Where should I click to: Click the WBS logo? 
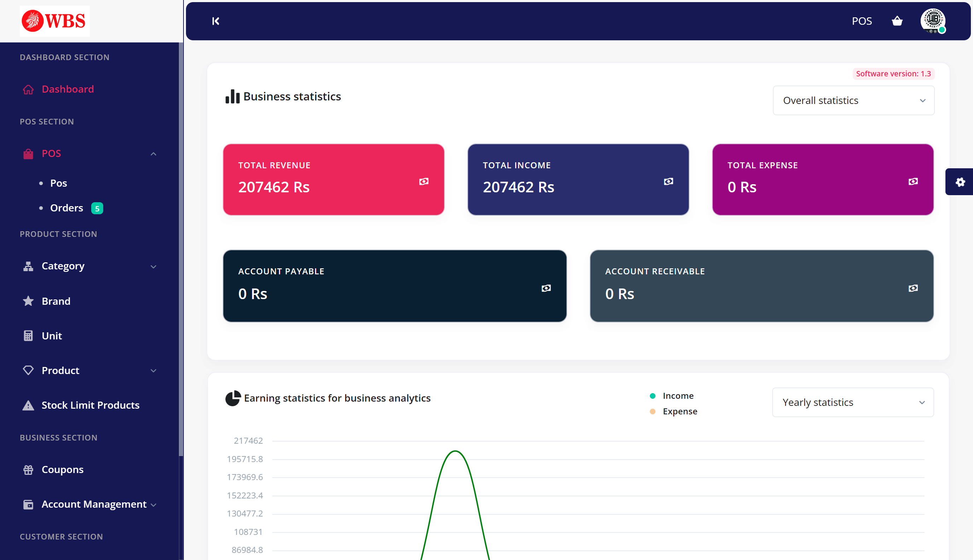pos(54,21)
